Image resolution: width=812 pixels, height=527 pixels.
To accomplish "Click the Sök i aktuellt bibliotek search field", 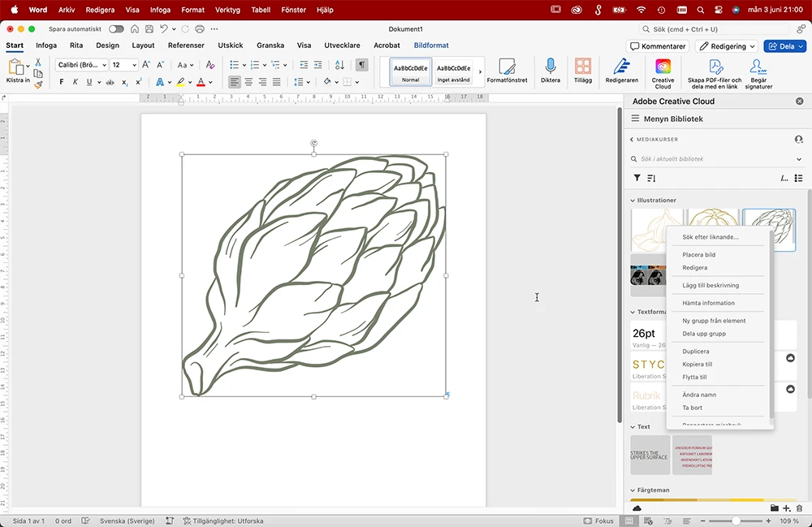I will click(x=713, y=159).
